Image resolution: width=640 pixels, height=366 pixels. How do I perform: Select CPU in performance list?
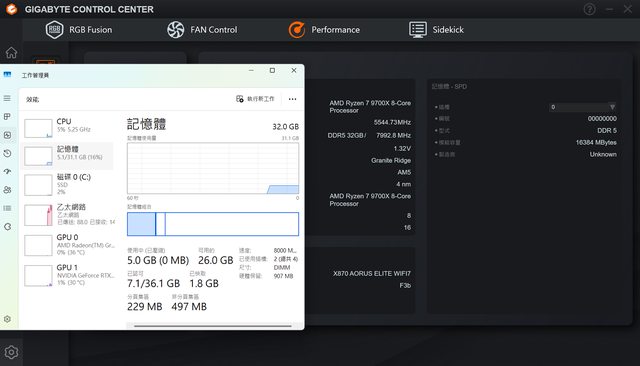point(68,128)
